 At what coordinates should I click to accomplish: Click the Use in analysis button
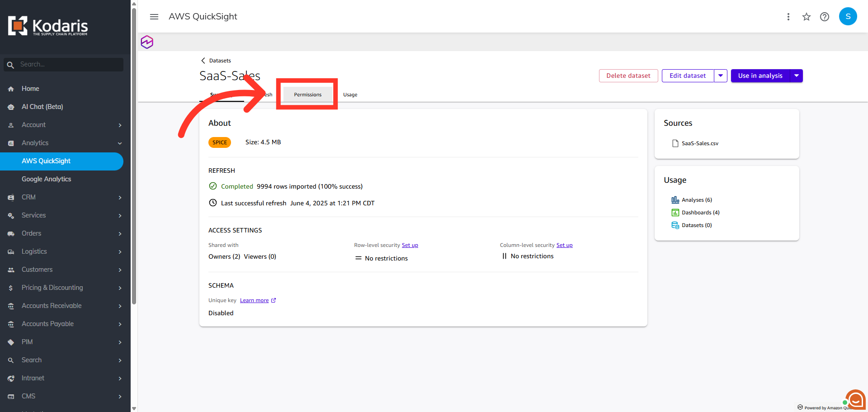[760, 76]
